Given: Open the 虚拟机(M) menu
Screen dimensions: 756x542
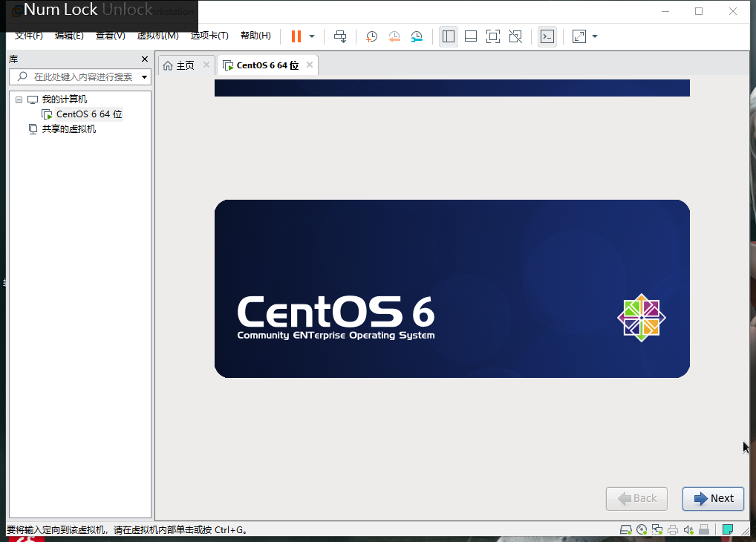Looking at the screenshot, I should (157, 36).
